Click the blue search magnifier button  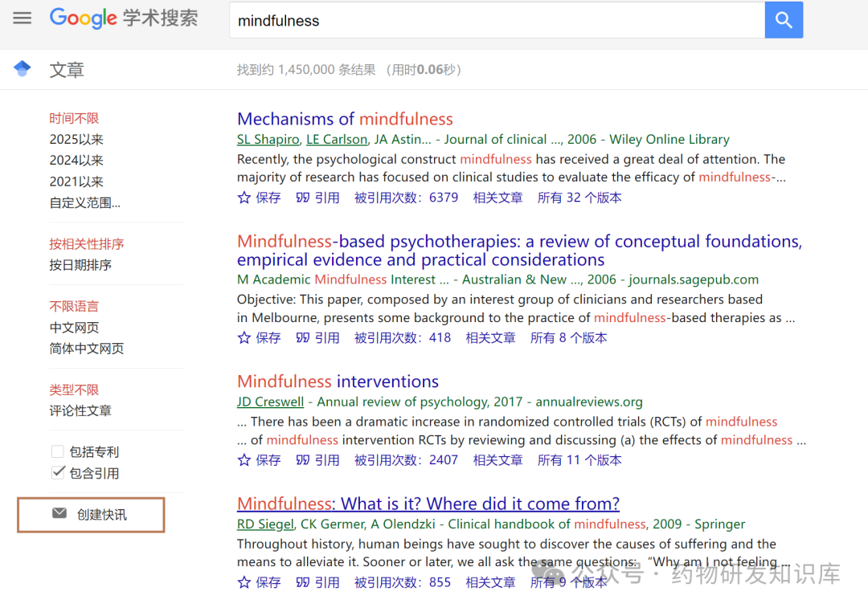[784, 21]
